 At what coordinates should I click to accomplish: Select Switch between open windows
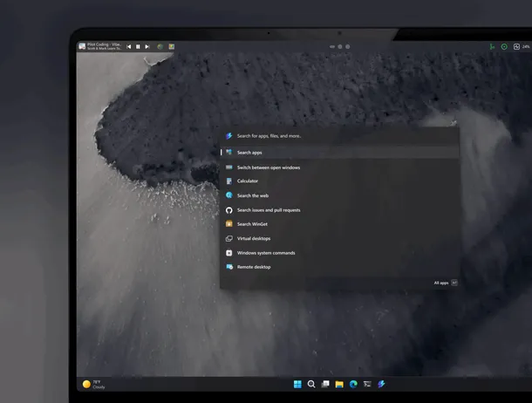point(339,167)
